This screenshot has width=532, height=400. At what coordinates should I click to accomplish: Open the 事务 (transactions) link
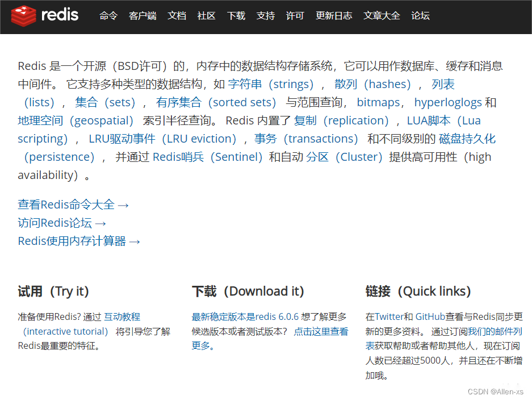(x=307, y=139)
